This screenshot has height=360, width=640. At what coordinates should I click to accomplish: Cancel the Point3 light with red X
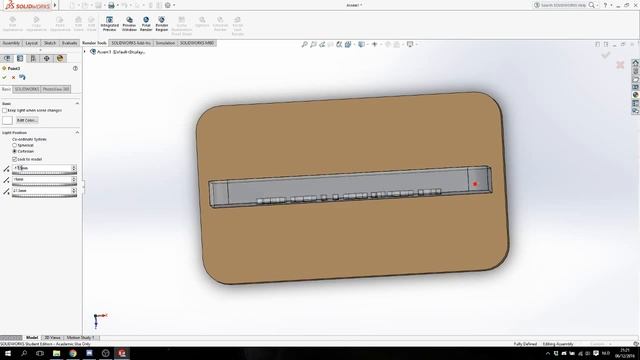point(13,77)
